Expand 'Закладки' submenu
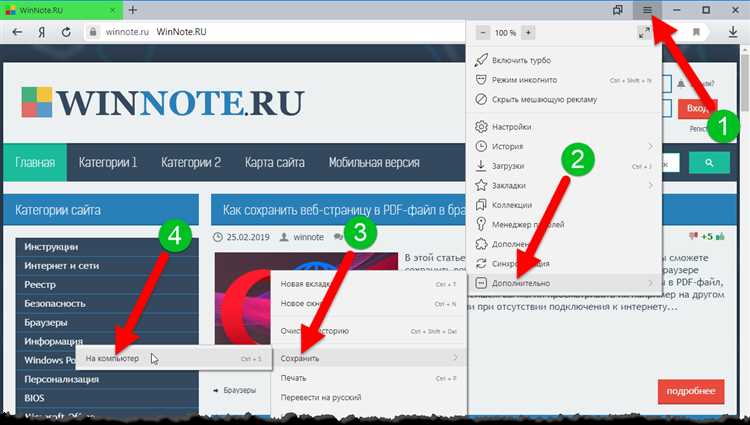This screenshot has height=425, width=750. pyautogui.click(x=564, y=185)
